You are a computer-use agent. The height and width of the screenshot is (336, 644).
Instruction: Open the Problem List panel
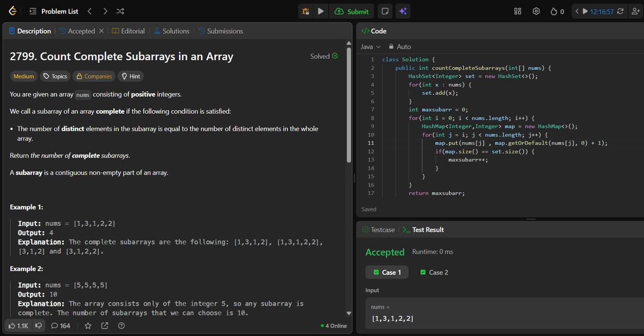point(54,11)
